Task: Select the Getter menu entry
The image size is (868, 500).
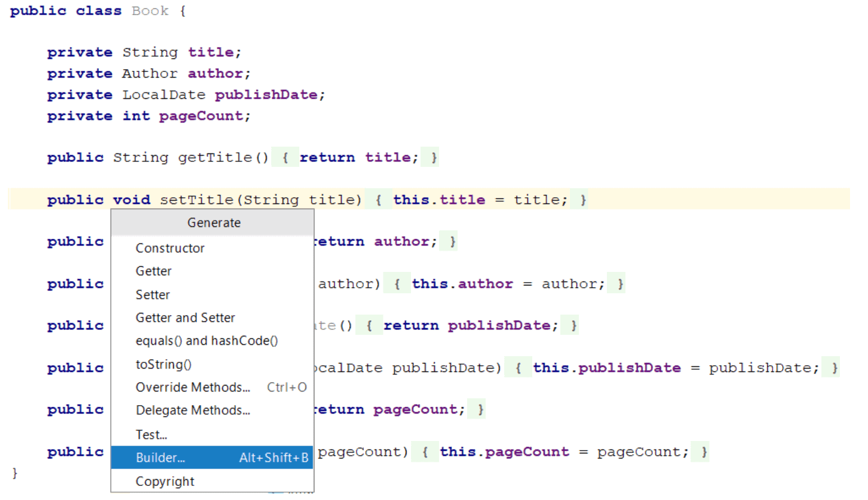Action: [x=212, y=271]
